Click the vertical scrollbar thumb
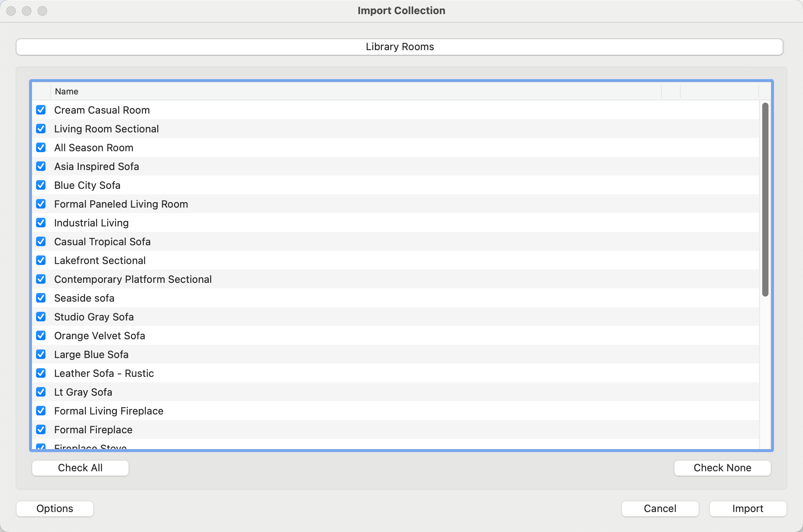 pyautogui.click(x=765, y=199)
